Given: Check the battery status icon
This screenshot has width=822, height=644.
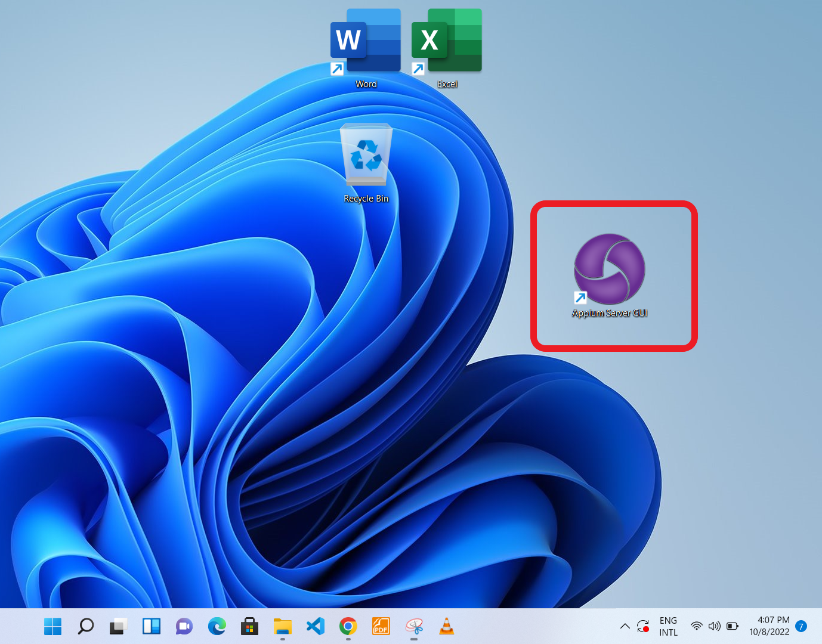Looking at the screenshot, I should [733, 626].
